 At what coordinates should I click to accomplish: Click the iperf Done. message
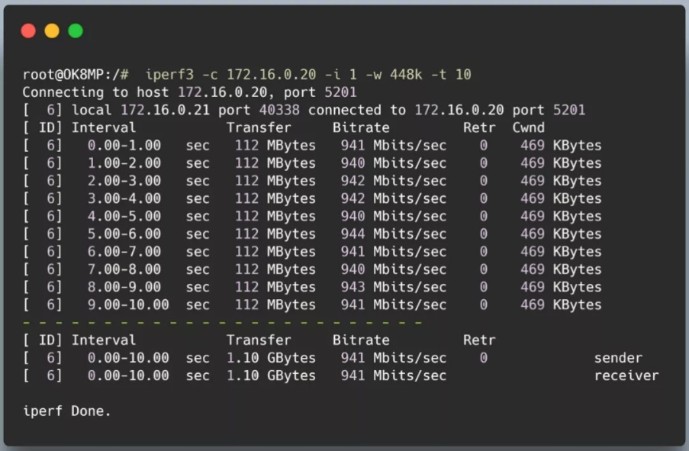(x=67, y=411)
